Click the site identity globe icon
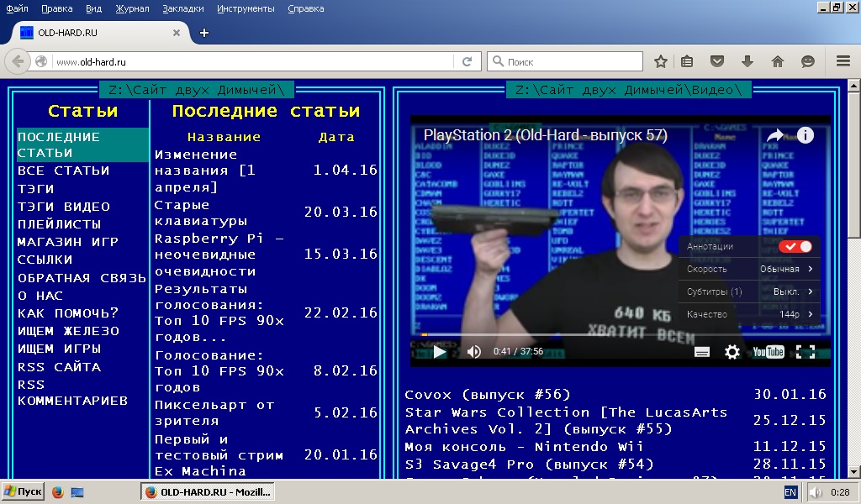 41,61
